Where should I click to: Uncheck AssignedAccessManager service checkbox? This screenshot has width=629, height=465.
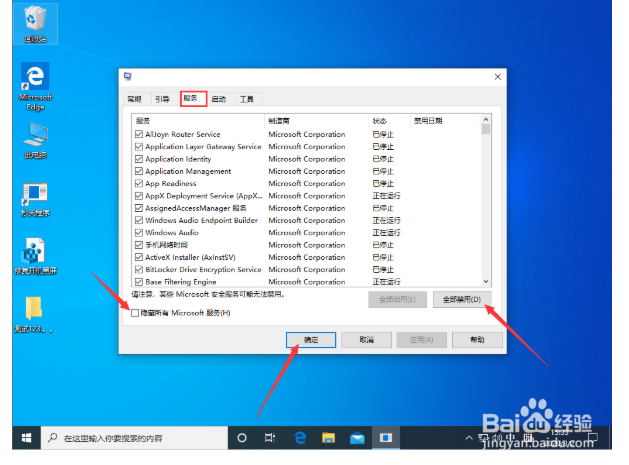click(x=139, y=208)
